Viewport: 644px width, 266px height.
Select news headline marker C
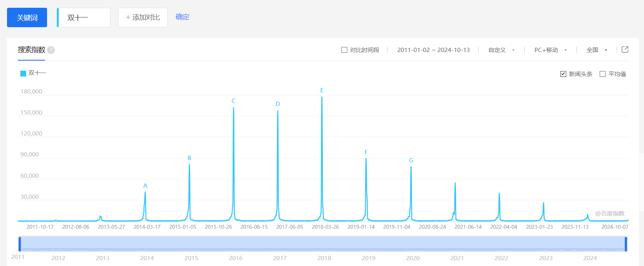[x=233, y=101]
